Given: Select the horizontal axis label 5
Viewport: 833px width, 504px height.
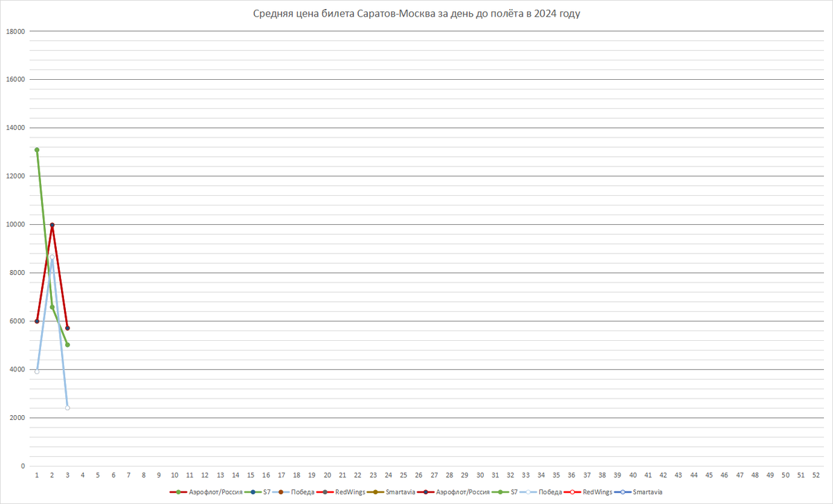Looking at the screenshot, I should [98, 476].
